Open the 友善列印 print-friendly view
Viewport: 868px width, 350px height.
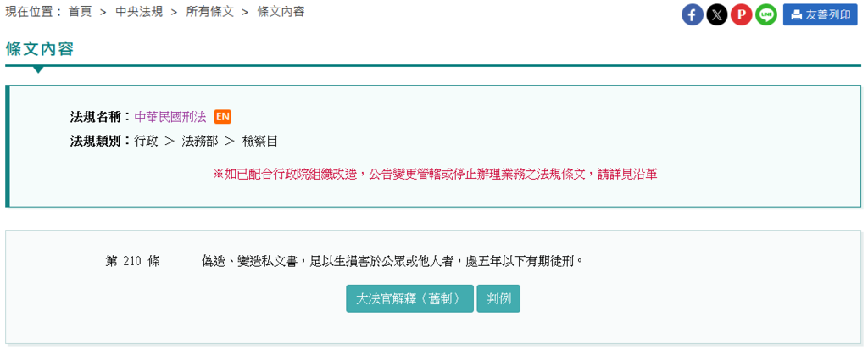821,15
